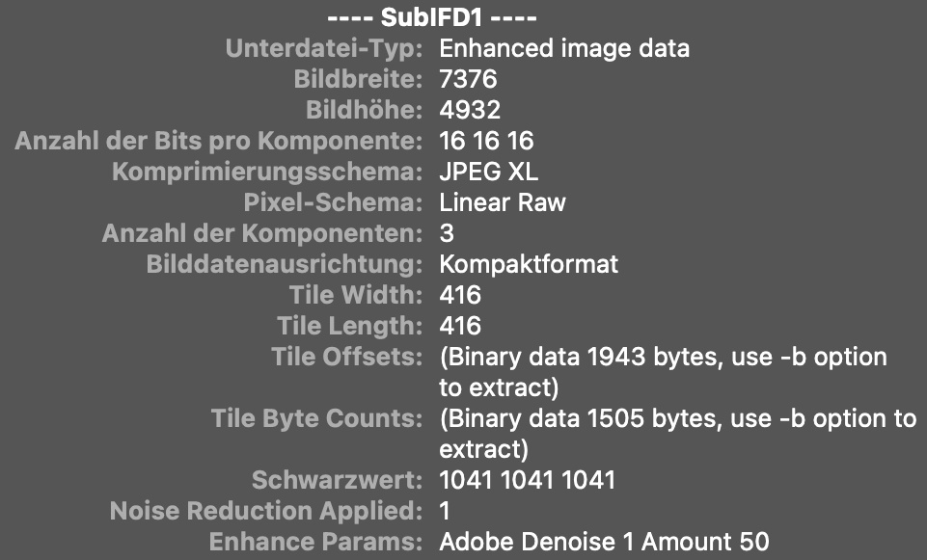This screenshot has height=560, width=927.
Task: Select the Anzahl der Bits pro Komponente label
Action: click(x=218, y=141)
